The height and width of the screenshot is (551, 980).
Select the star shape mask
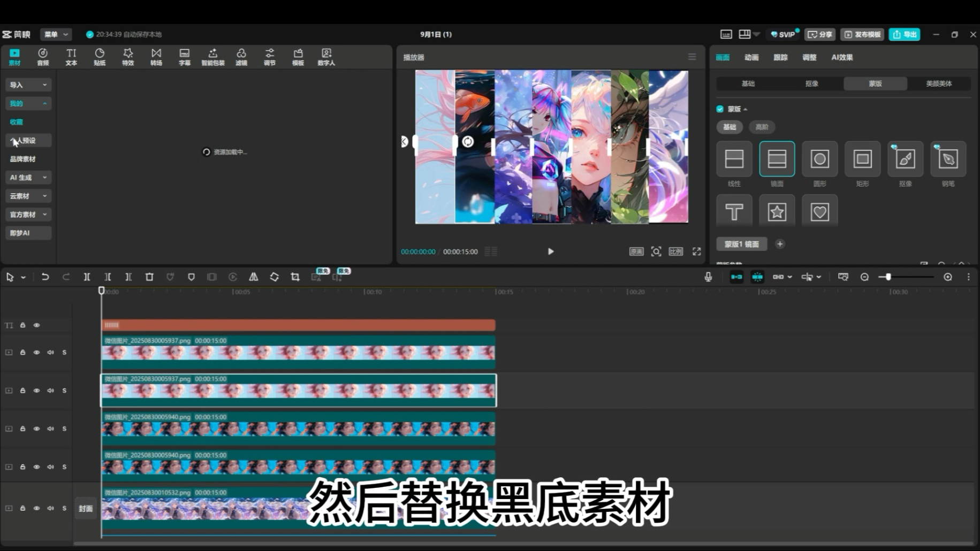[777, 212]
